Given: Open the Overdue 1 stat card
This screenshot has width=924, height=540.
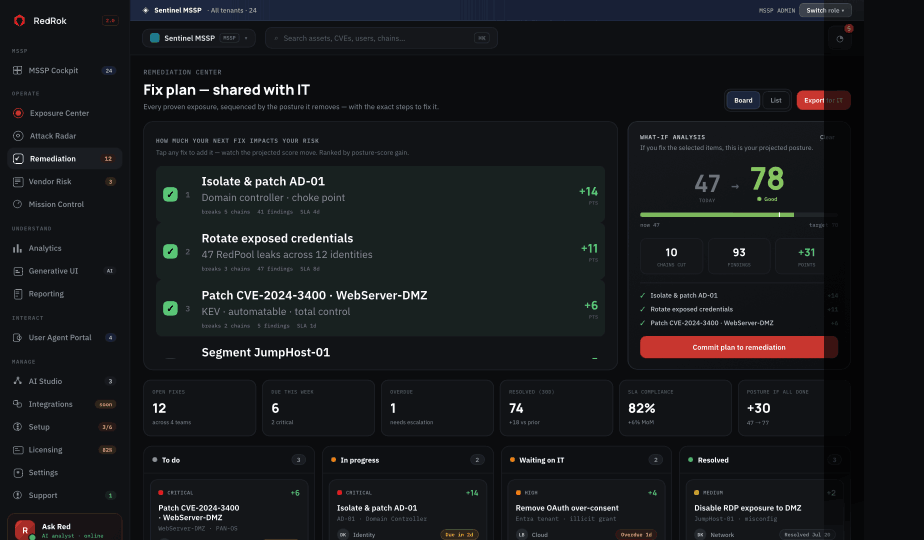Looking at the screenshot, I should (x=437, y=408).
